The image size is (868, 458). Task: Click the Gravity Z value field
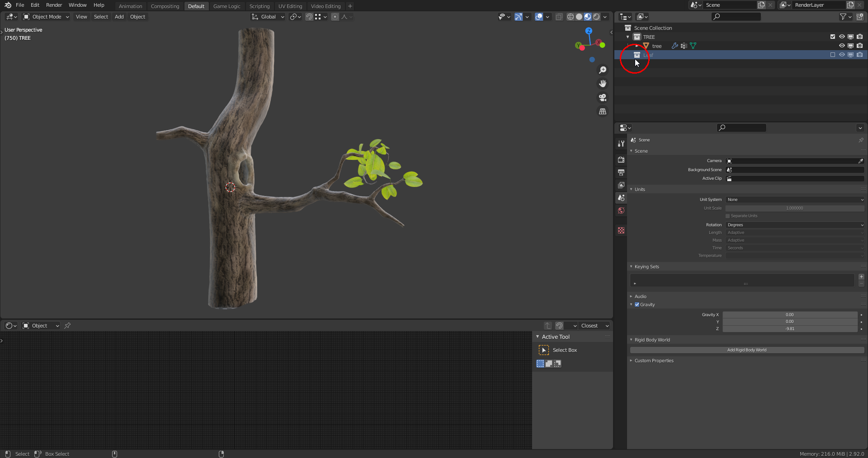(789, 329)
